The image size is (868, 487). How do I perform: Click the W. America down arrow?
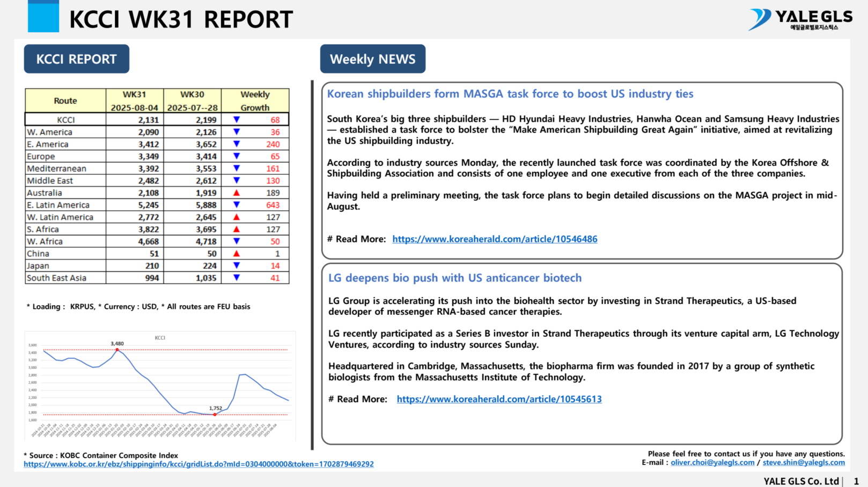(237, 132)
